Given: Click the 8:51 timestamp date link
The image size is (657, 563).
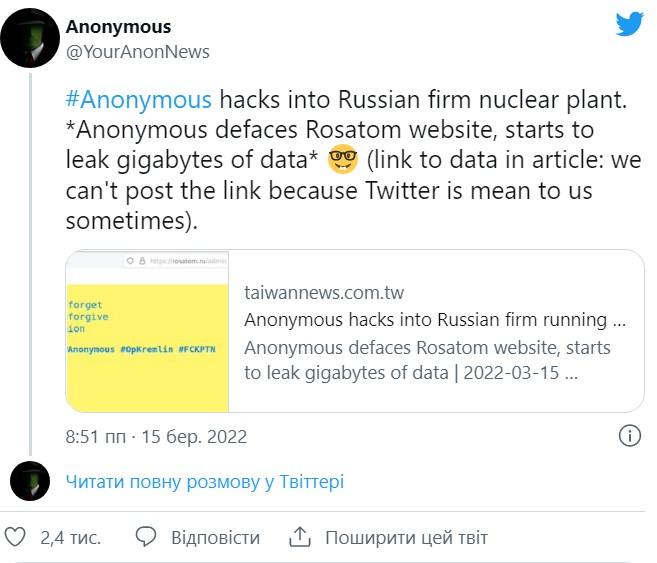Looking at the screenshot, I should (x=156, y=437).
